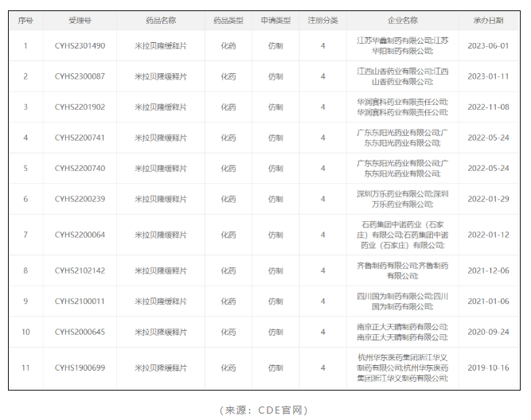The width and height of the screenshot is (531, 420).
Task: Select acceptance number CYHS2300087
Action: click(x=80, y=76)
